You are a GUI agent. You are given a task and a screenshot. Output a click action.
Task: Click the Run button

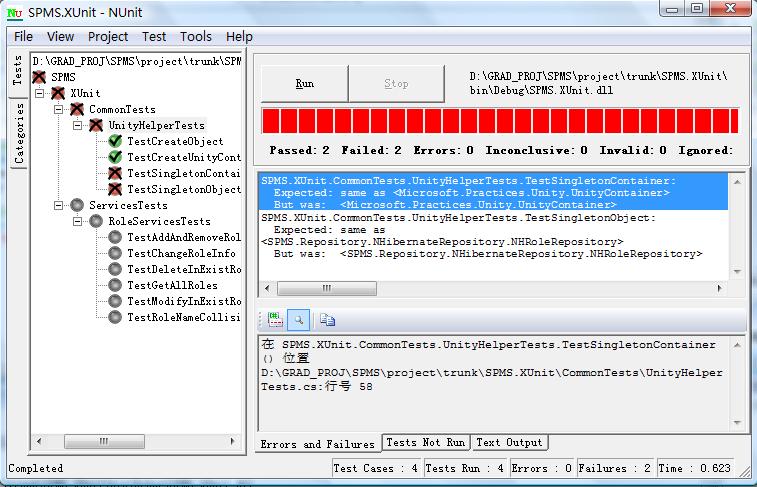pyautogui.click(x=304, y=83)
